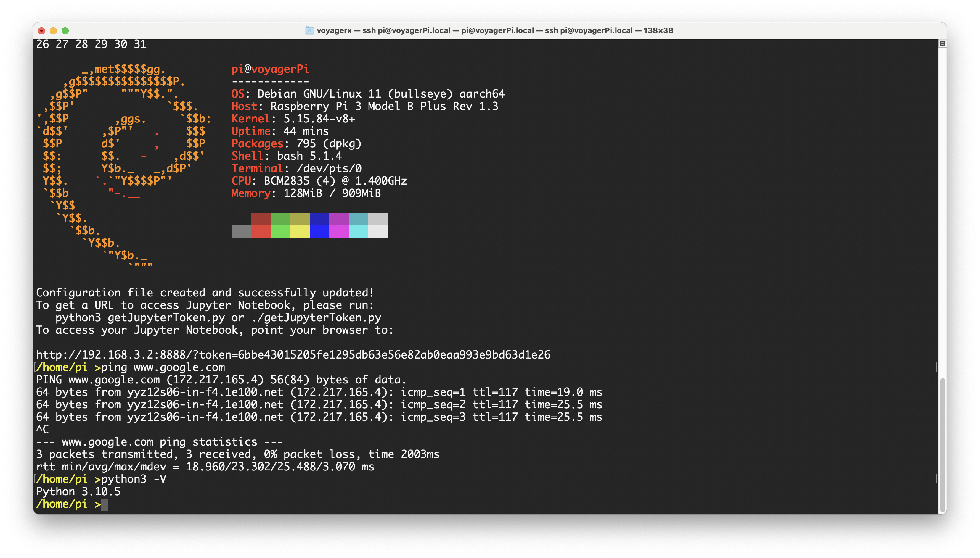Zoom the window using green button
The width and height of the screenshot is (980, 558).
point(65,31)
